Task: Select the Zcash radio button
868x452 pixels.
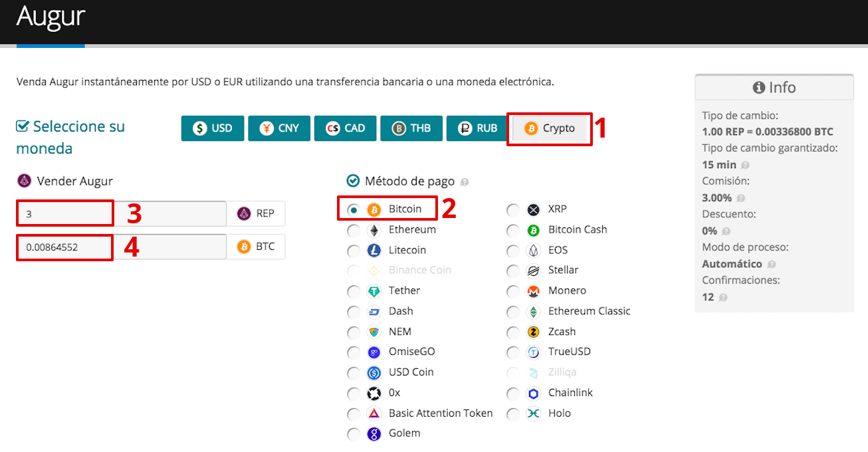Action: pos(513,332)
